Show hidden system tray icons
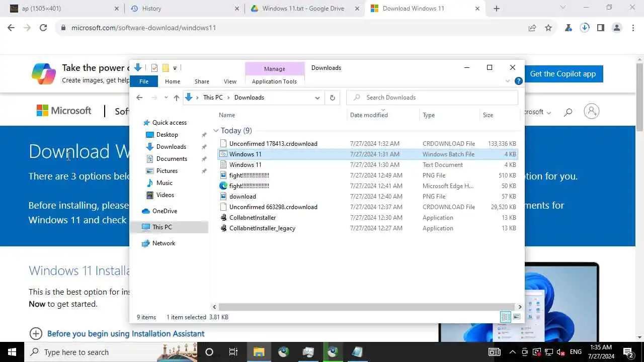Image resolution: width=644 pixels, height=362 pixels. tap(513, 352)
